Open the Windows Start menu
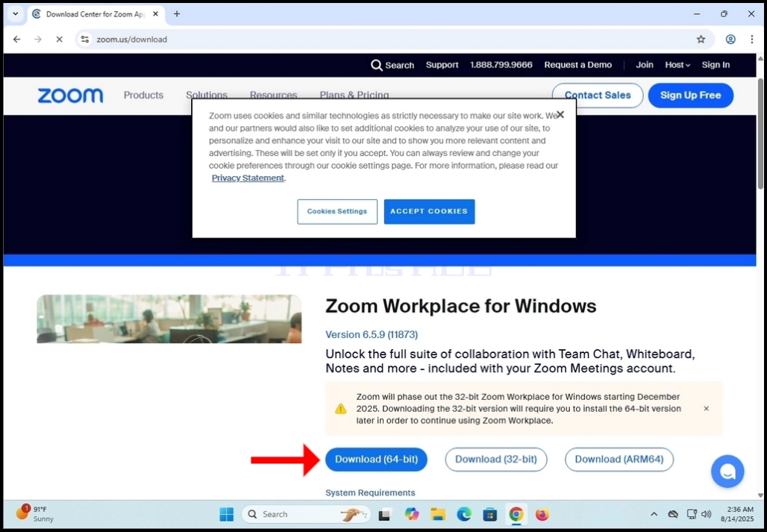The height and width of the screenshot is (532, 767). (227, 514)
